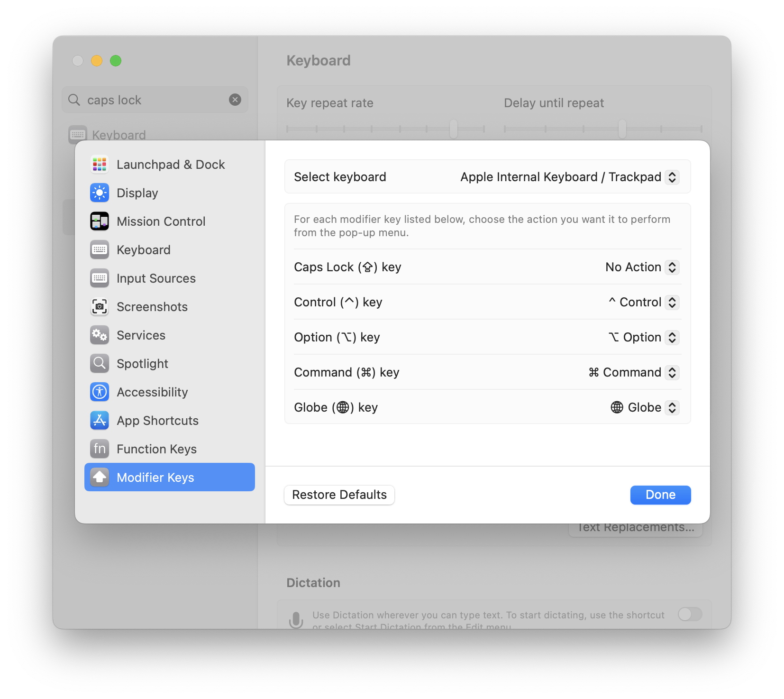This screenshot has width=784, height=699.
Task: Click the yellow minimize window button
Action: click(x=97, y=61)
